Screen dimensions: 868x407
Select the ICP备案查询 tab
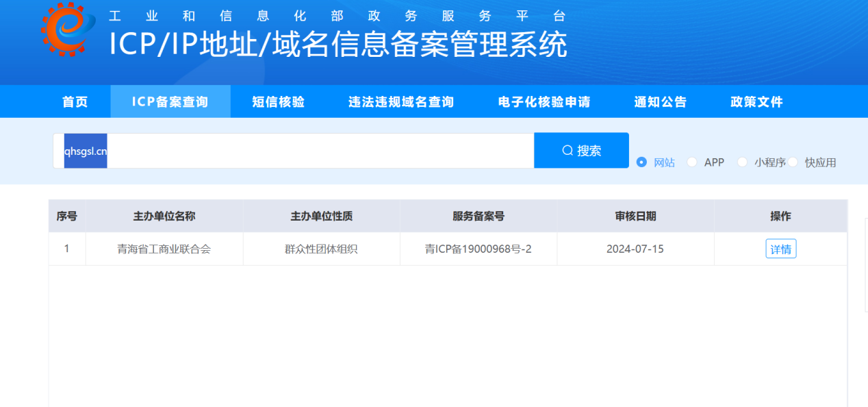tap(170, 102)
